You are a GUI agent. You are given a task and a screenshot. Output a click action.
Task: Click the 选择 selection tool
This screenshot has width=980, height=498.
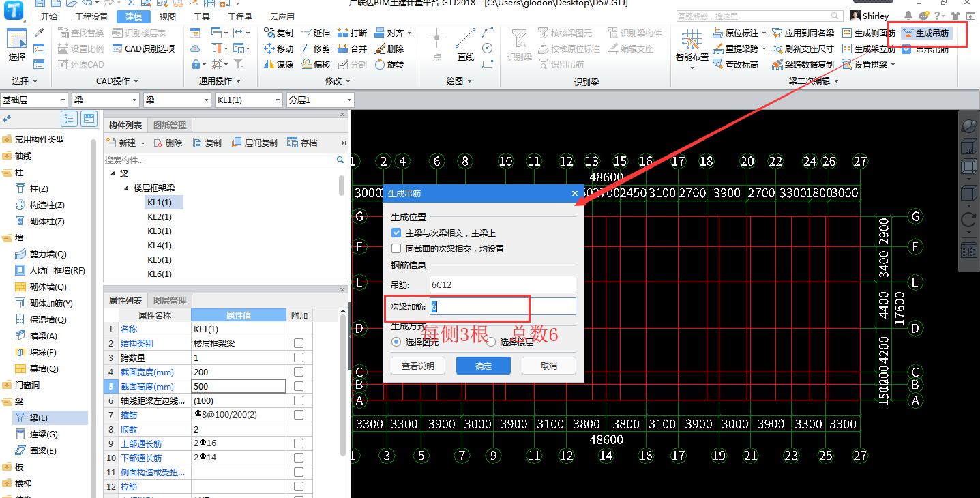pos(16,46)
